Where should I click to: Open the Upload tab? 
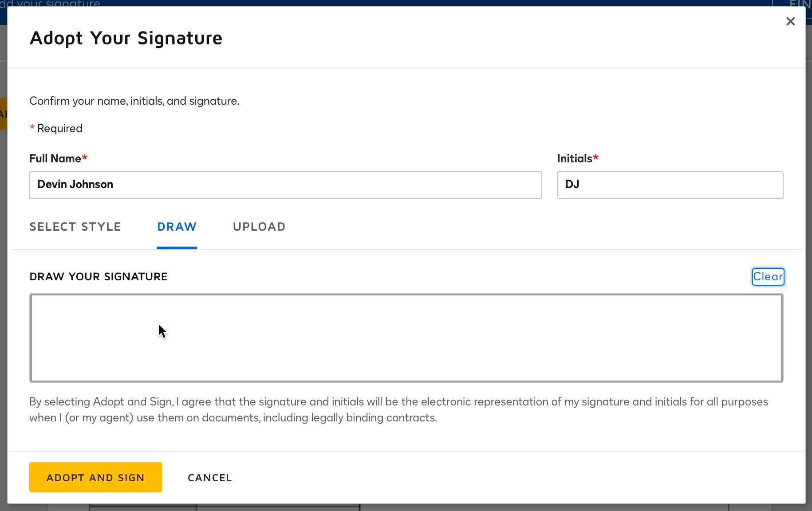259,227
